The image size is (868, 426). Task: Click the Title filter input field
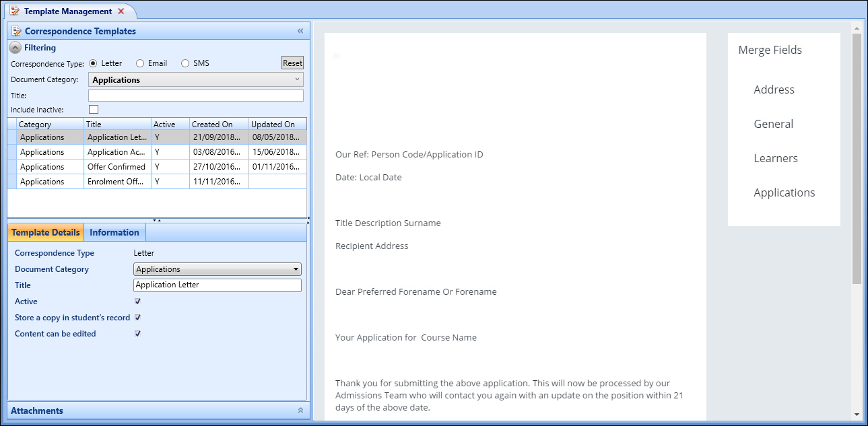tap(196, 96)
